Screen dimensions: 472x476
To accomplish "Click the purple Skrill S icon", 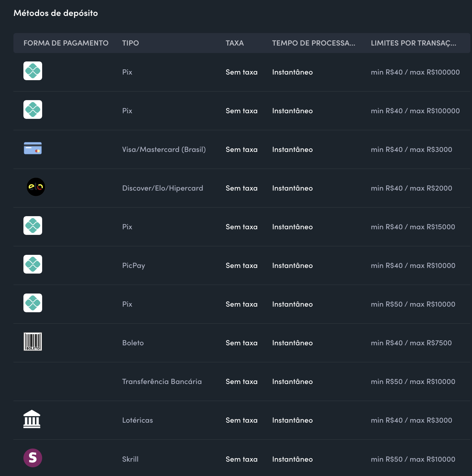I will [x=33, y=458].
